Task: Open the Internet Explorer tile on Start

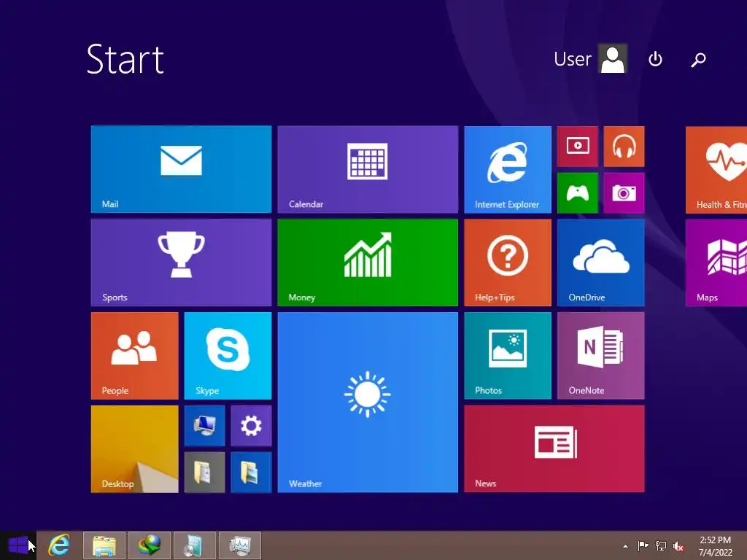Action: click(x=508, y=169)
